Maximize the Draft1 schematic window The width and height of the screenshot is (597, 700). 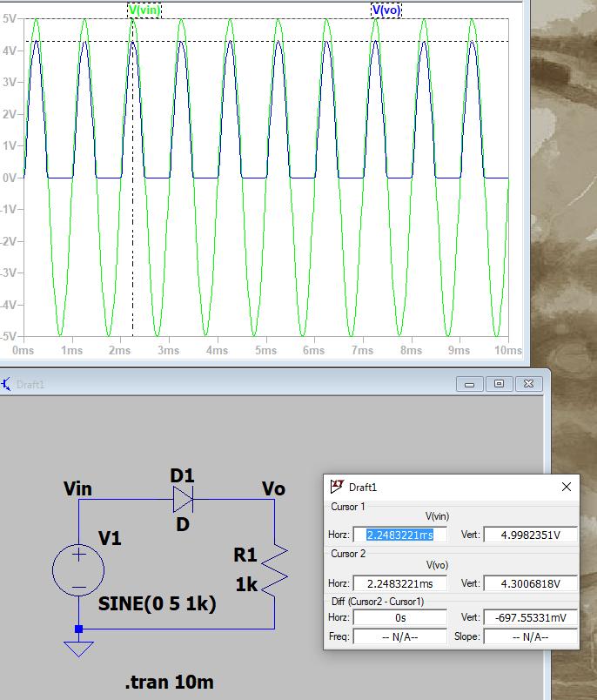(499, 384)
